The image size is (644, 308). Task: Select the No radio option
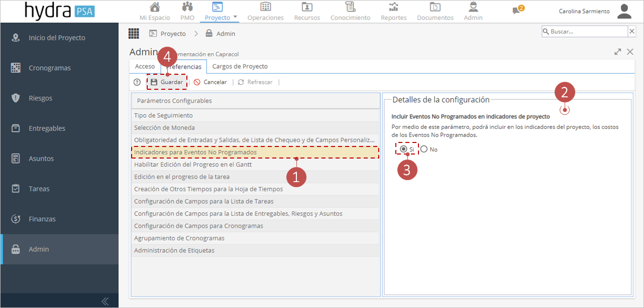[424, 149]
